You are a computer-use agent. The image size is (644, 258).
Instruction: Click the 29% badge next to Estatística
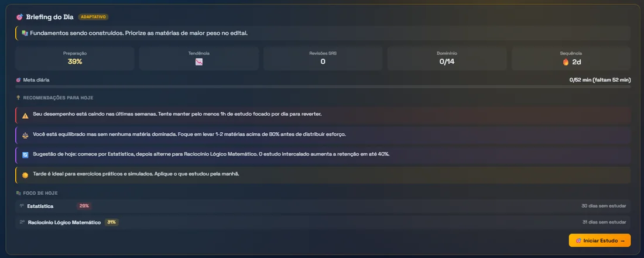click(84, 206)
